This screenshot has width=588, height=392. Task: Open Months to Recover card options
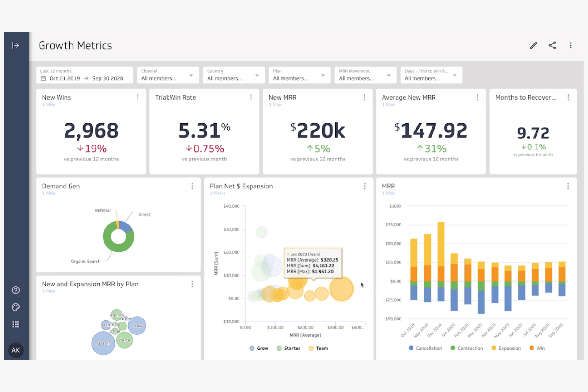[x=568, y=97]
